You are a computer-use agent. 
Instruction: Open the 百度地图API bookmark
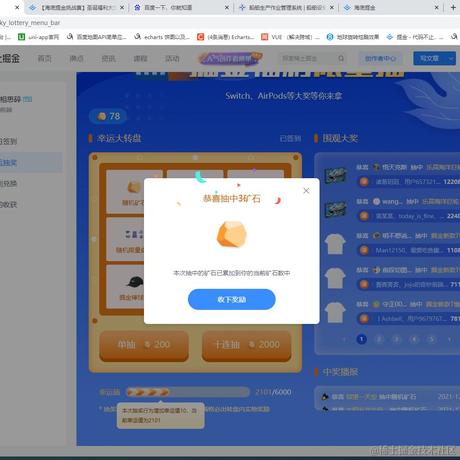click(97, 37)
